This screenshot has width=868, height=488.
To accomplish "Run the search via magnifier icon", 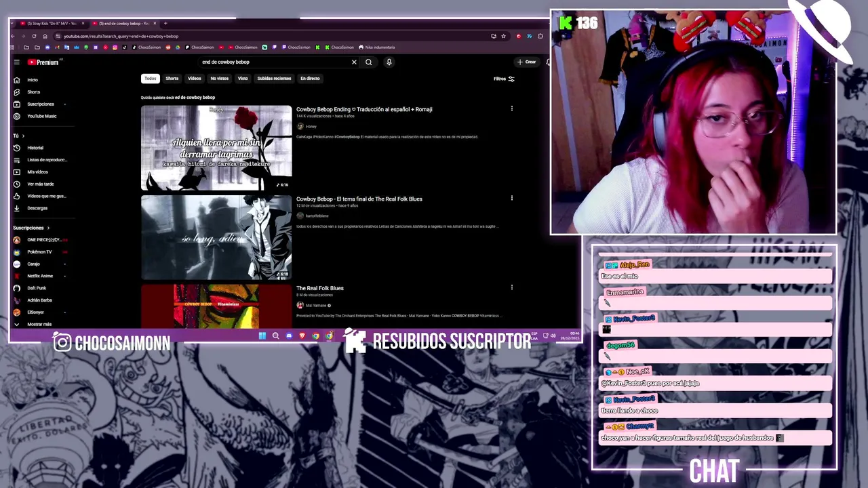I will tap(369, 62).
